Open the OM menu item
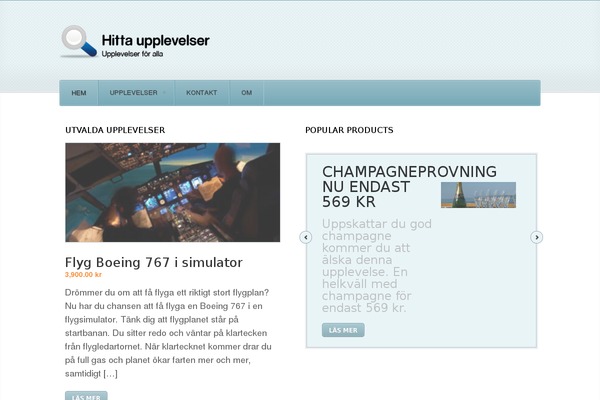The image size is (600, 400). [x=246, y=93]
